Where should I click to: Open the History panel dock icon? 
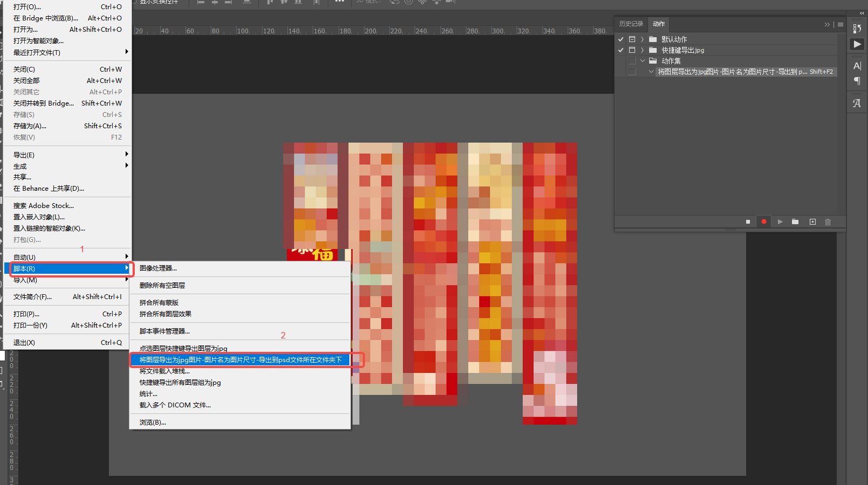[857, 29]
